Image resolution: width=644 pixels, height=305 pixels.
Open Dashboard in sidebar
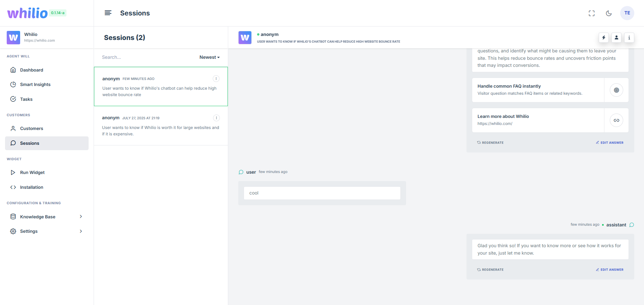click(47, 70)
